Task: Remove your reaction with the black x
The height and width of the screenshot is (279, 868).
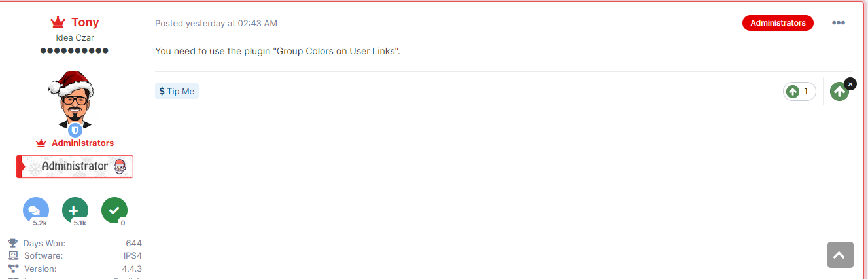Action: [850, 84]
